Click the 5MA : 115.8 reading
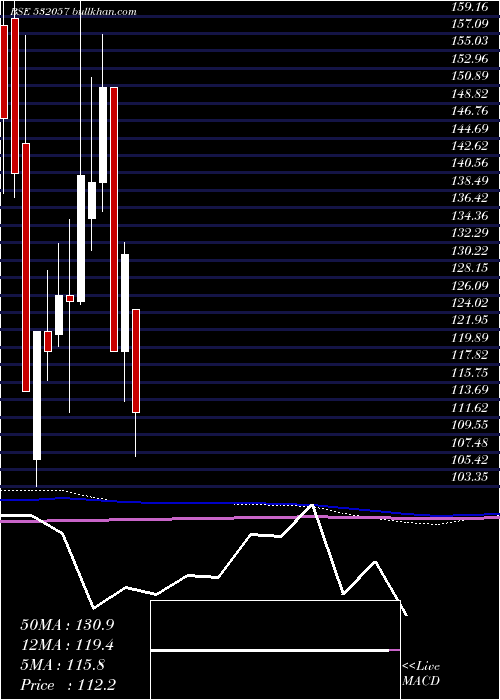Screen dimensions: 500x700 pos(63,665)
